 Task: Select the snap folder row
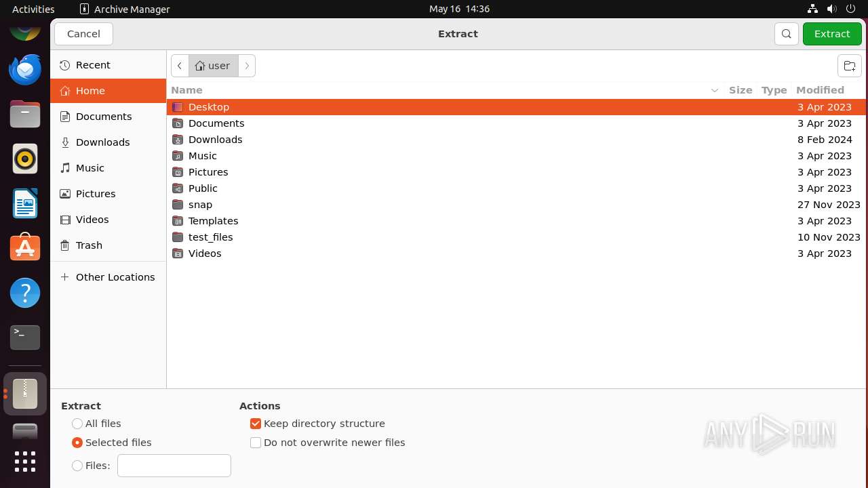[516, 205]
